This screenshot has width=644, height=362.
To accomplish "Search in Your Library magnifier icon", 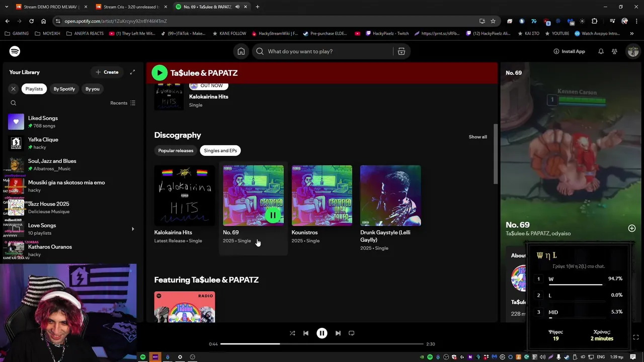I will (x=14, y=103).
